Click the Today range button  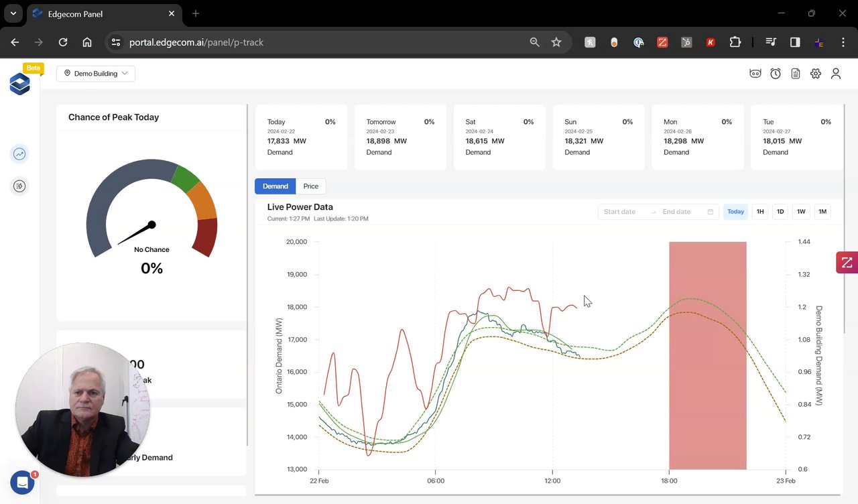point(735,212)
